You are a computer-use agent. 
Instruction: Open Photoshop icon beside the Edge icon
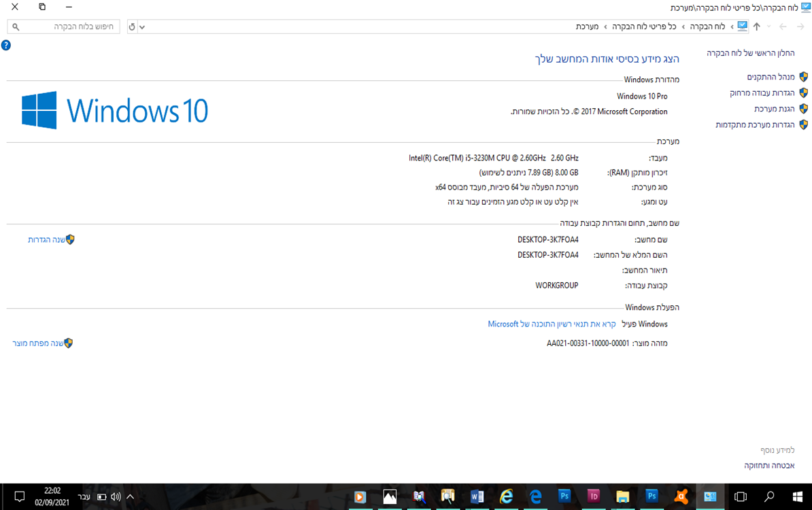[564, 496]
